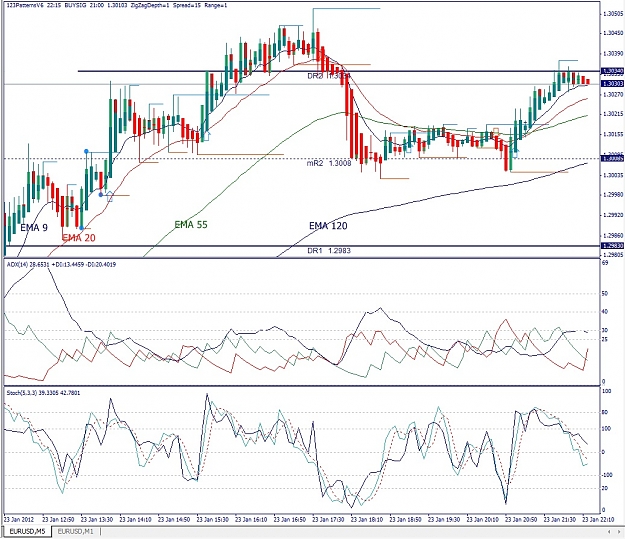
Task: Click the 23 Jan 16:50 time label
Action: tap(290, 520)
